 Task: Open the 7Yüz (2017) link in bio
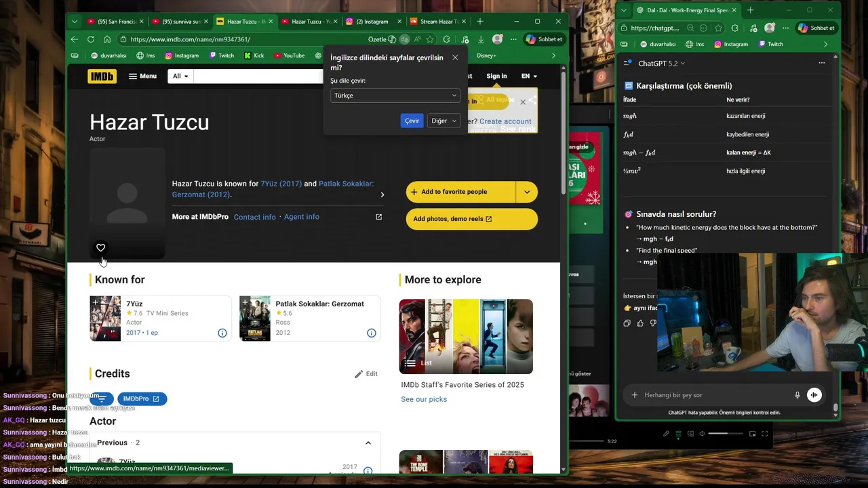[281, 184]
